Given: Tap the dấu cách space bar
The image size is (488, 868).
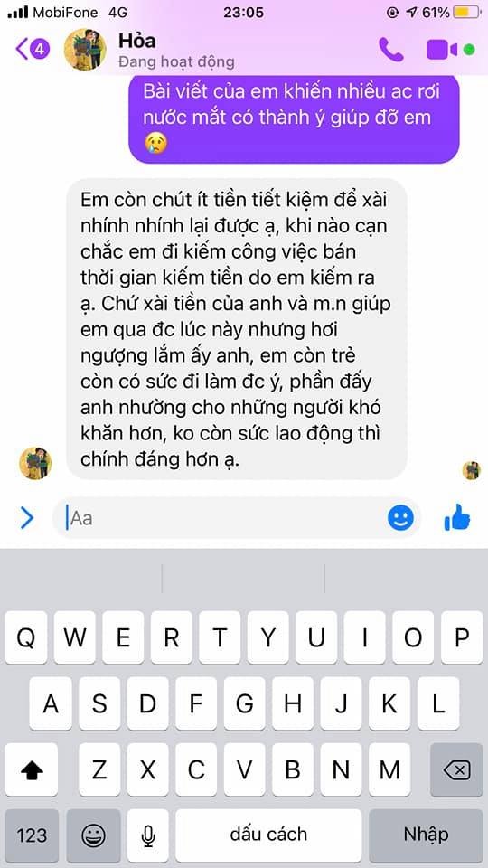Looking at the screenshot, I should (269, 835).
